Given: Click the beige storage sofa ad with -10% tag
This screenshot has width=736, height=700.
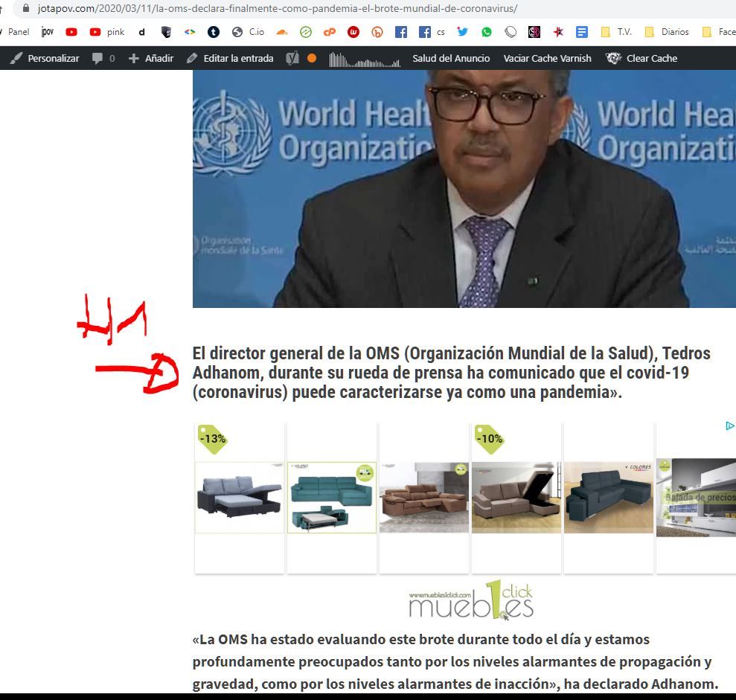Looking at the screenshot, I should (x=516, y=498).
